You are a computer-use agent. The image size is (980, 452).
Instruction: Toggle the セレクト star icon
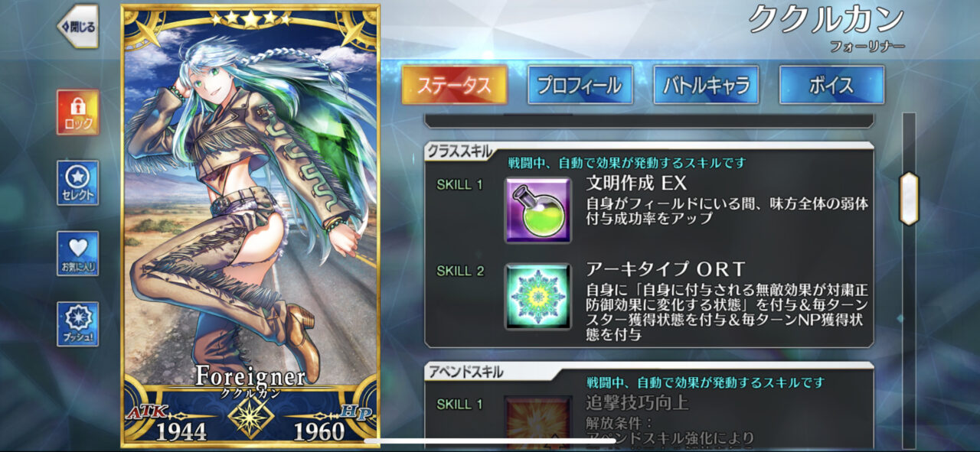[77, 183]
